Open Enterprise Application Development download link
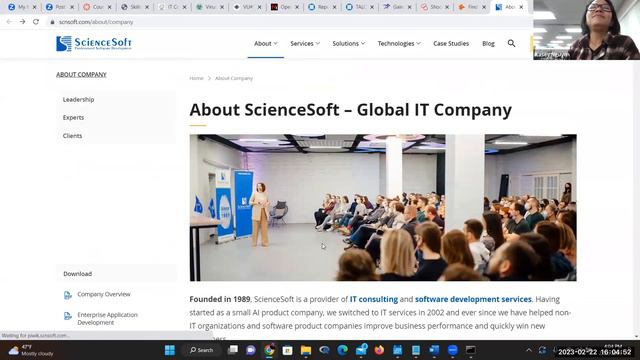 click(x=107, y=318)
